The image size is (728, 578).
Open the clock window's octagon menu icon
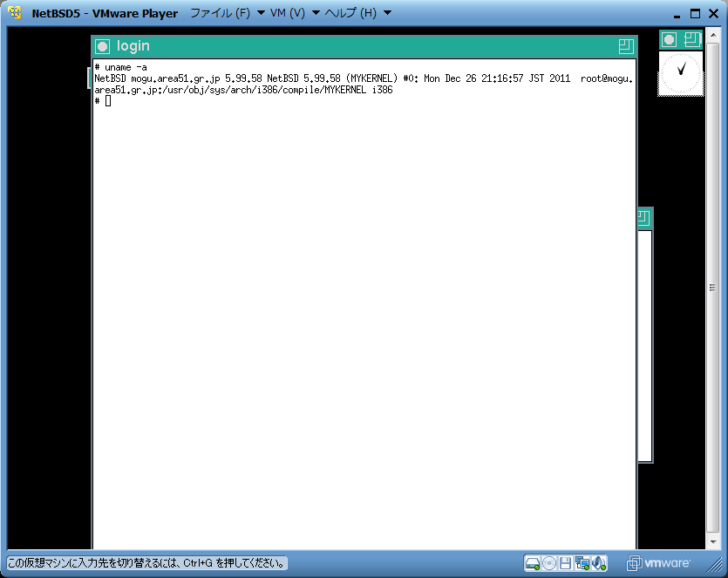coord(669,39)
